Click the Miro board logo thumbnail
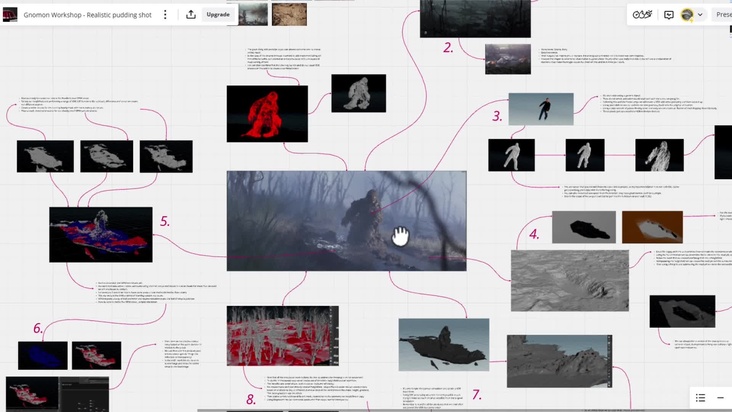The width and height of the screenshot is (732, 412). (x=11, y=15)
